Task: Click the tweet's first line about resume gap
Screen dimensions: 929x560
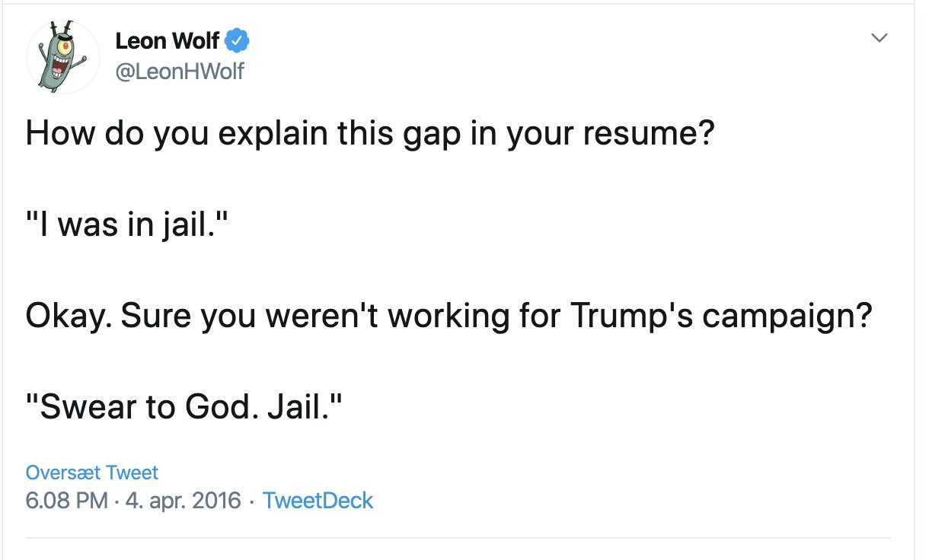Action: (x=371, y=135)
